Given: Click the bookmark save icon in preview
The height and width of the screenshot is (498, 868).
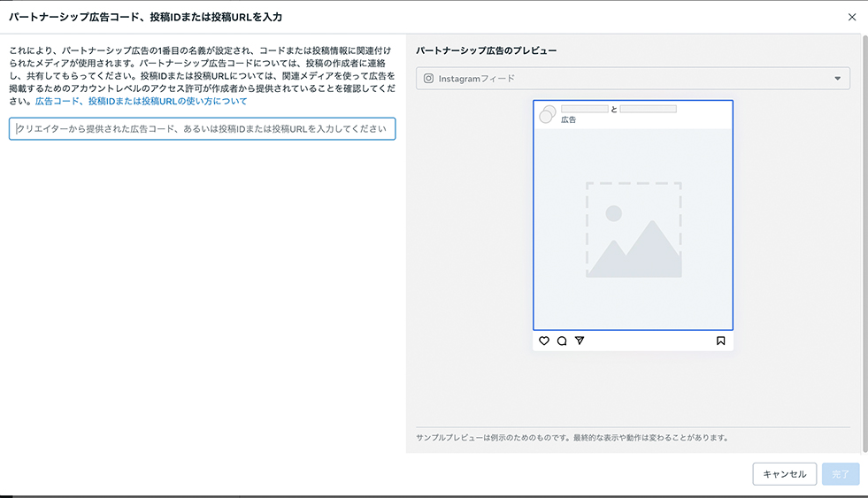Looking at the screenshot, I should 721,341.
